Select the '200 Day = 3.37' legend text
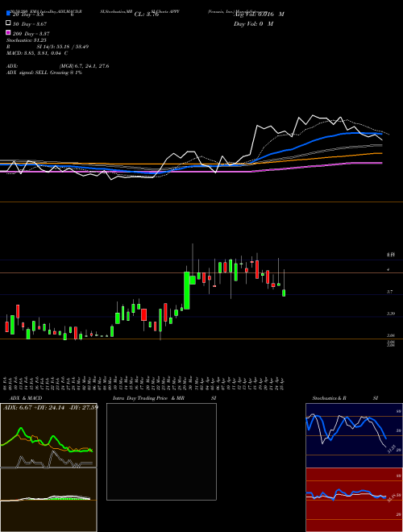The height and width of the screenshot is (532, 403). click(31, 34)
